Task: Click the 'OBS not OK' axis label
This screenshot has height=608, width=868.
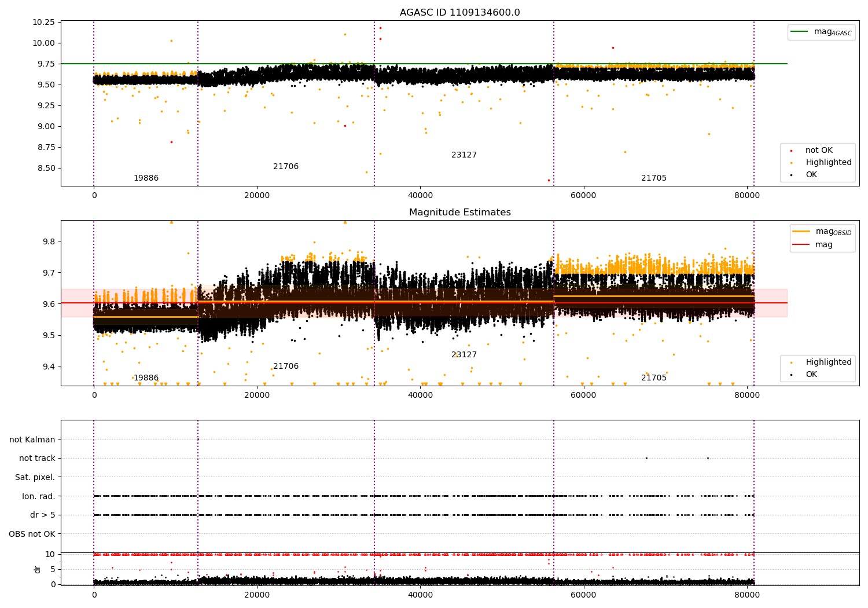Action: pyautogui.click(x=32, y=534)
